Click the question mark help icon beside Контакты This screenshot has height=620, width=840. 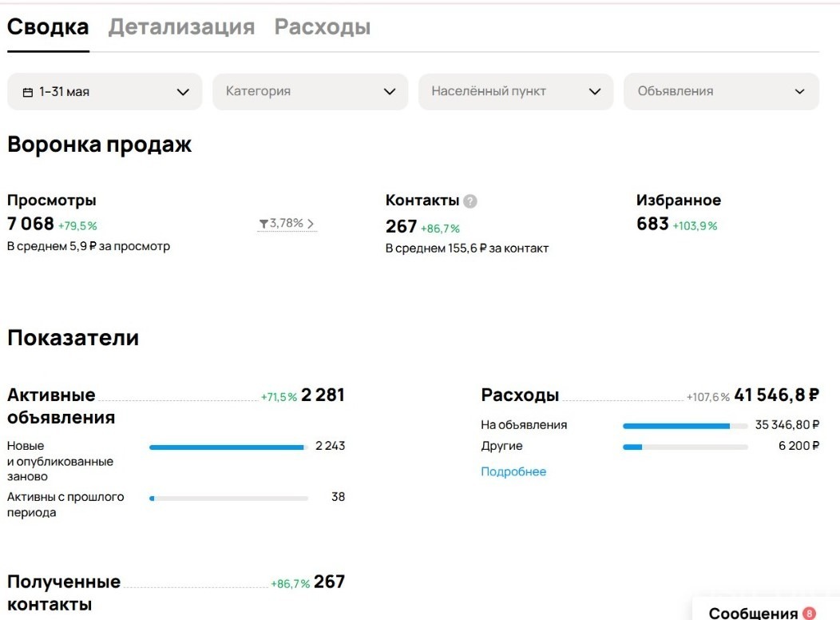click(470, 201)
